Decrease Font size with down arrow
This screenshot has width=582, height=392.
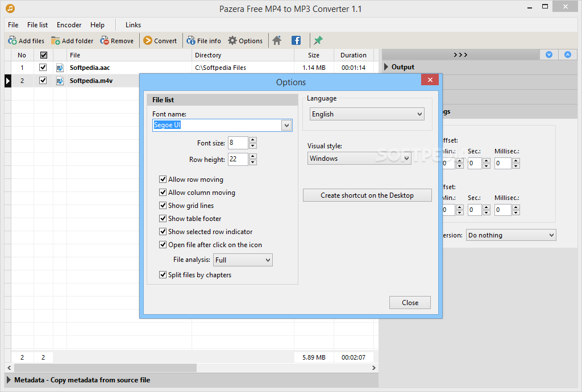(253, 146)
